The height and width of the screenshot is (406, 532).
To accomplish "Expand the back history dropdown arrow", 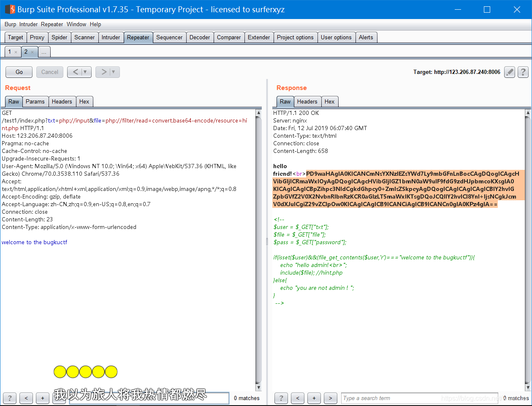I will pyautogui.click(x=86, y=72).
